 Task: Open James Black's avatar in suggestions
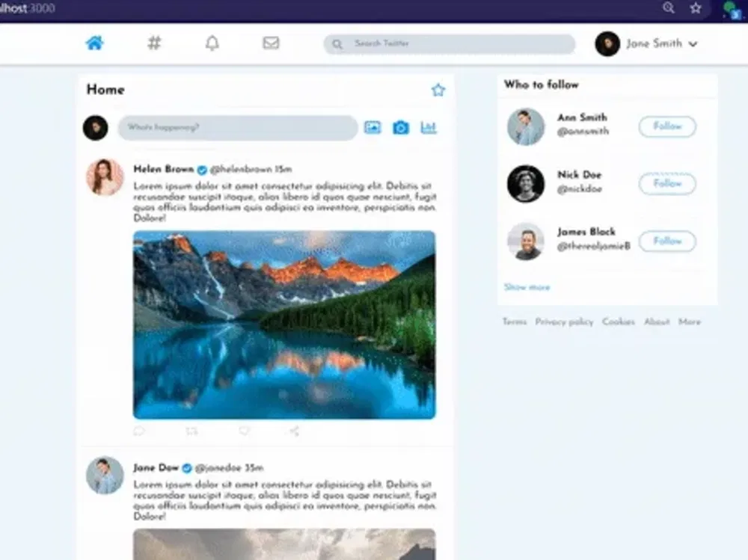click(x=526, y=241)
